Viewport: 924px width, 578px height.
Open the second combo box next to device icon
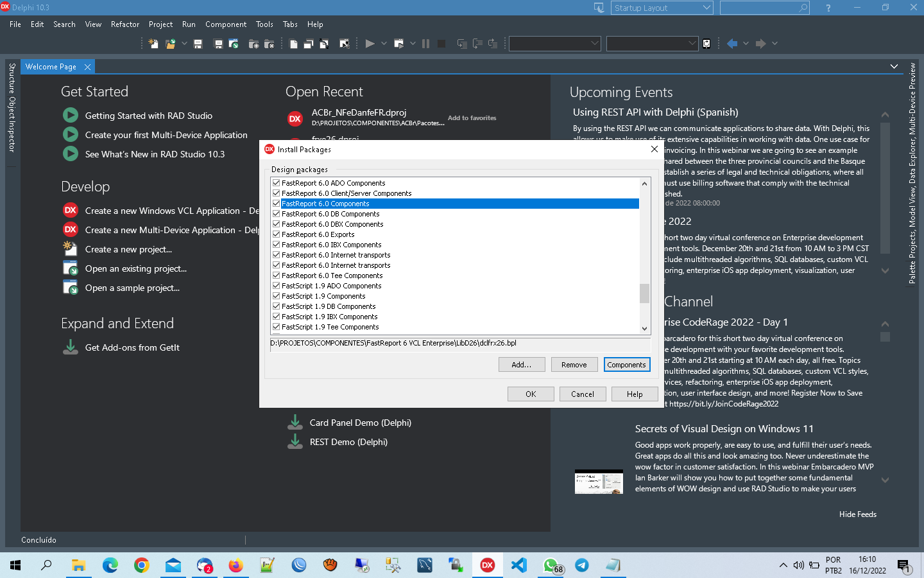[x=652, y=44]
